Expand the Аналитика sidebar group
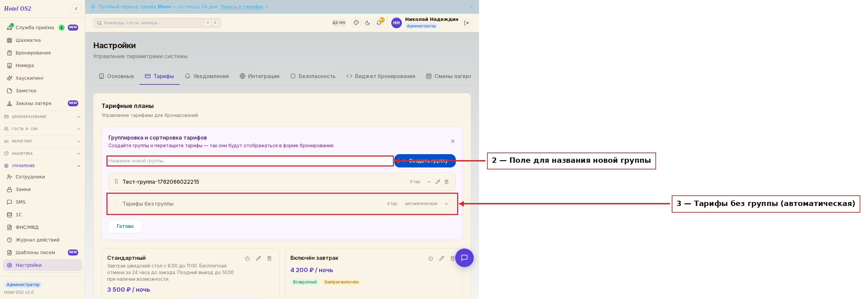 pos(42,153)
